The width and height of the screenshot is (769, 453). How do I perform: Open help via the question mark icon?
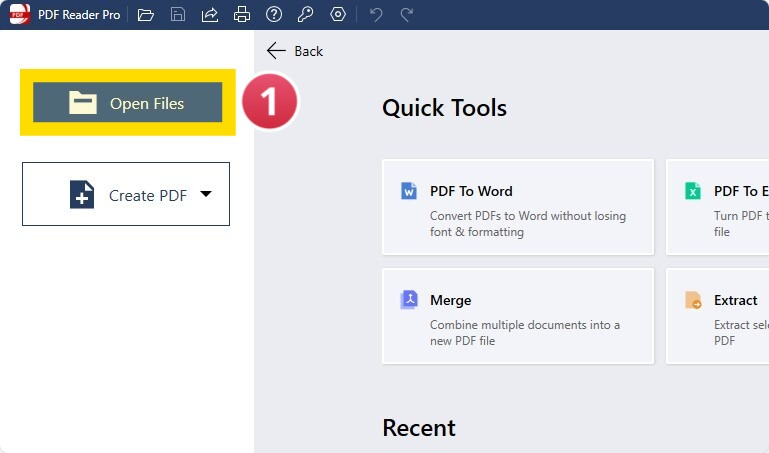(x=274, y=14)
